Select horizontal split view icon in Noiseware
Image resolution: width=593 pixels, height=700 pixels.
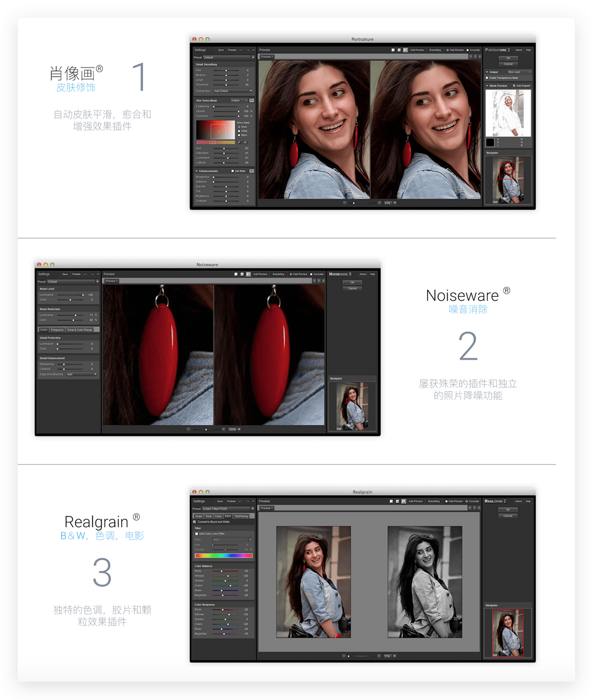[242, 274]
